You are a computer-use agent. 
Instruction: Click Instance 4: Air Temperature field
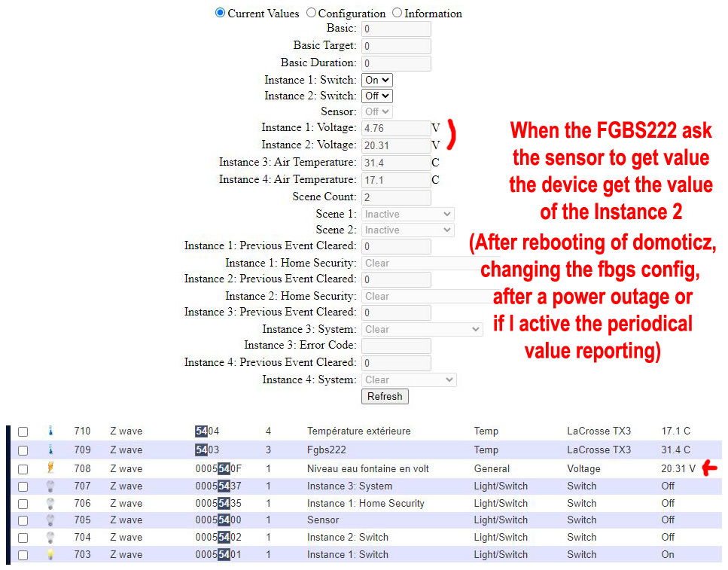click(x=396, y=180)
